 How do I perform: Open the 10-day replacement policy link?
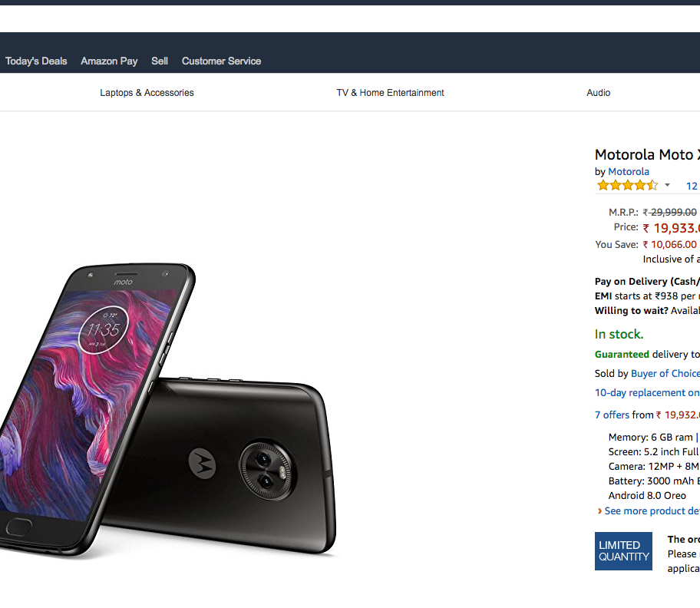coord(646,393)
